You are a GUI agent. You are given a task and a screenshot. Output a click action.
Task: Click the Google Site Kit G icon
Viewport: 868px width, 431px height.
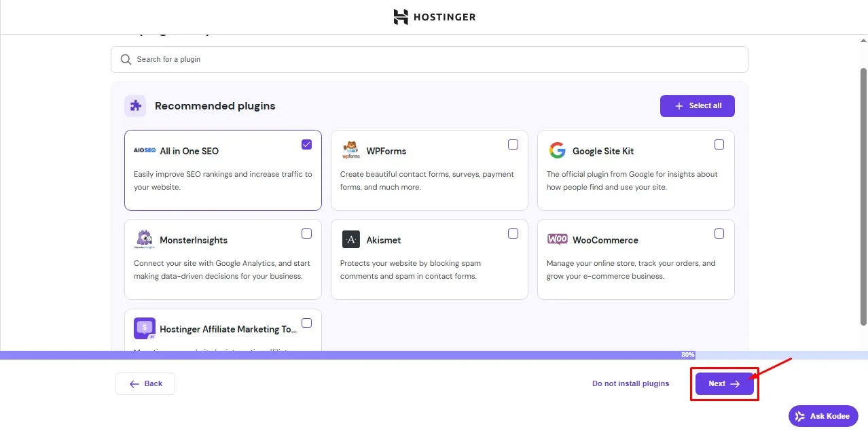coord(557,150)
